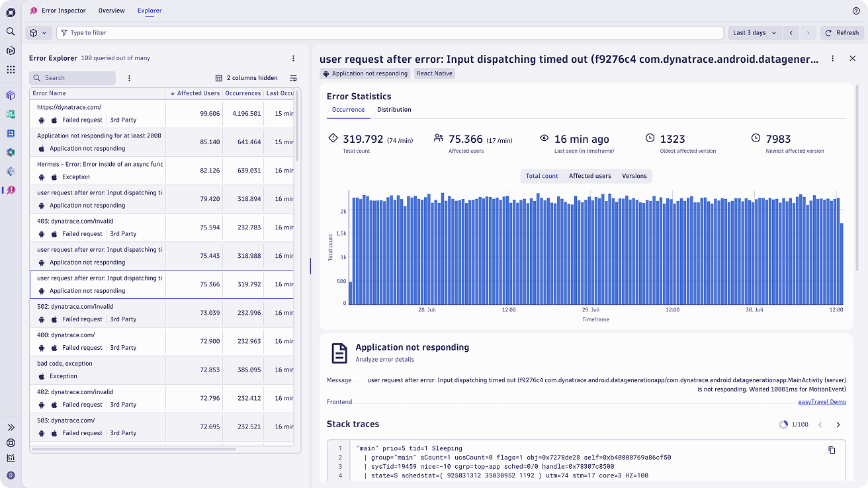Select the Total count chart toggle
The width and height of the screenshot is (868, 488).
click(542, 176)
